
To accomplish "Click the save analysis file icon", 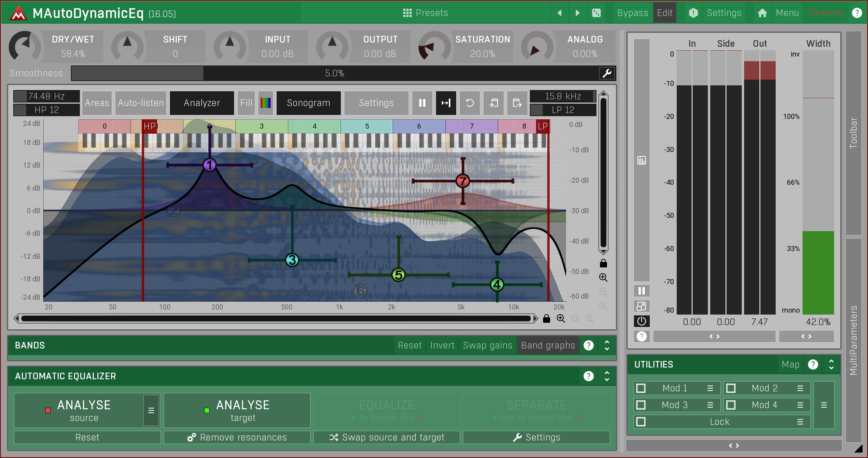I will click(517, 103).
